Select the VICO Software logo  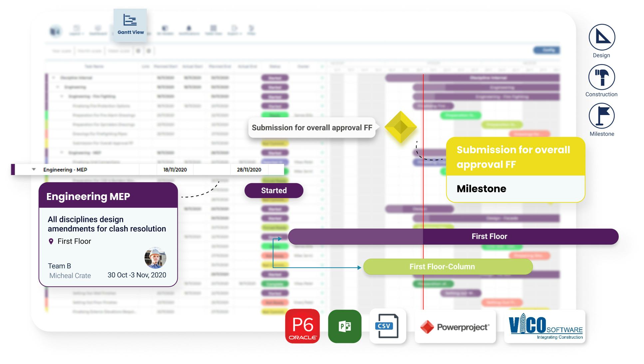click(x=545, y=327)
